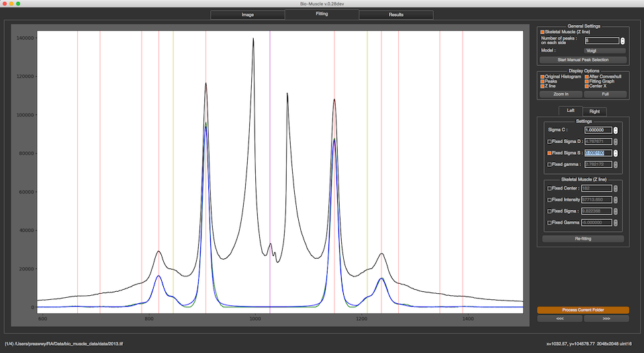Click Start Manual Peak Selection button
Screen dimensions: 644x353
(x=583, y=60)
